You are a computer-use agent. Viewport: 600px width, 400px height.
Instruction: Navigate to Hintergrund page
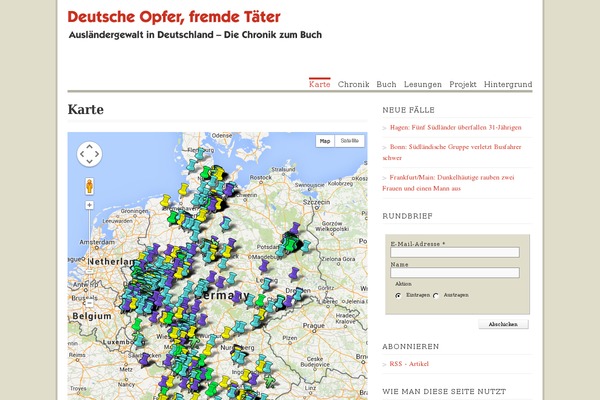pyautogui.click(x=507, y=85)
